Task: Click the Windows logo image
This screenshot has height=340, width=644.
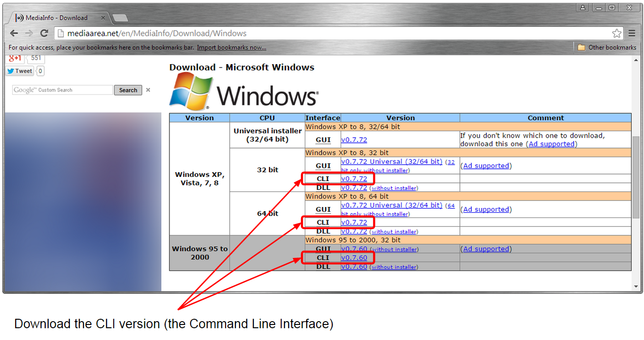Action: tap(244, 92)
